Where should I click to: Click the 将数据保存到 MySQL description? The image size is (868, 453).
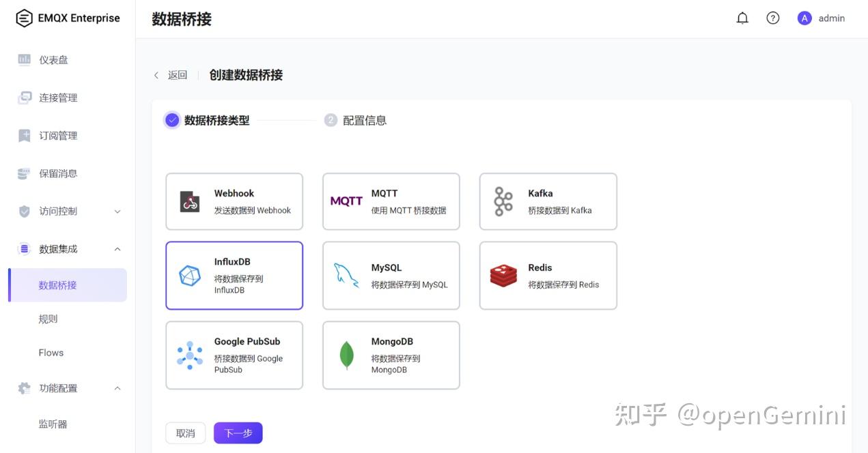(x=410, y=284)
